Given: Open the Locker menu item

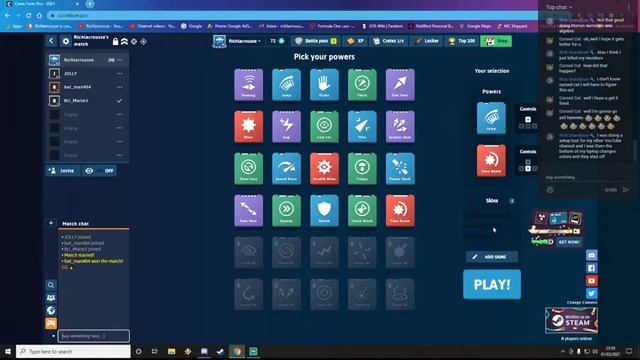Looking at the screenshot, I should click(x=426, y=41).
